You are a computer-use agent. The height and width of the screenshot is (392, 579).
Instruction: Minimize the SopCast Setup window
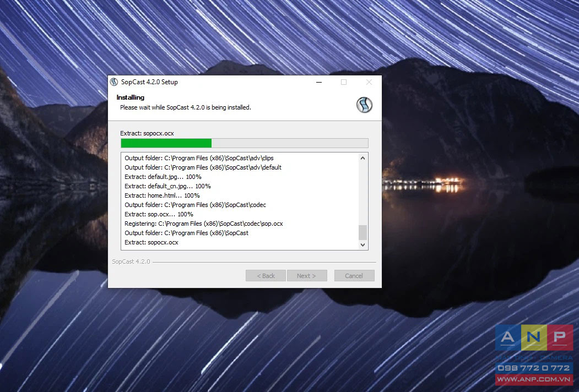pos(319,82)
